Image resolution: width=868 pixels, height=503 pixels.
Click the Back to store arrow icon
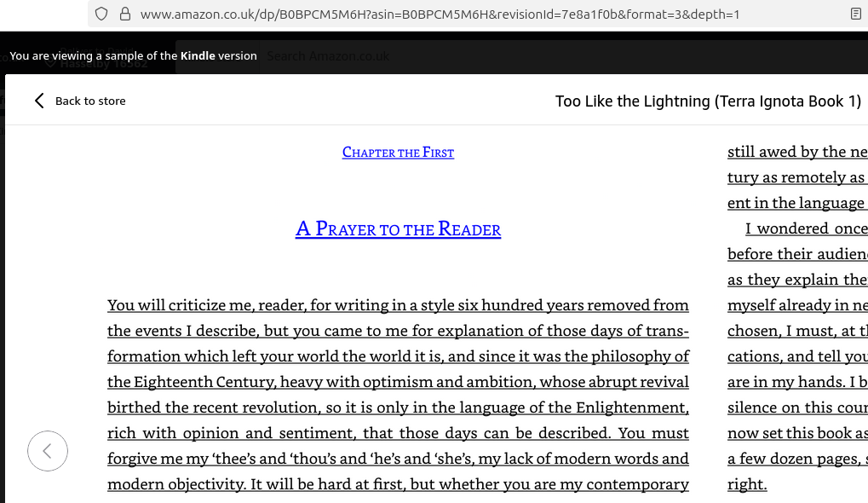pos(39,101)
